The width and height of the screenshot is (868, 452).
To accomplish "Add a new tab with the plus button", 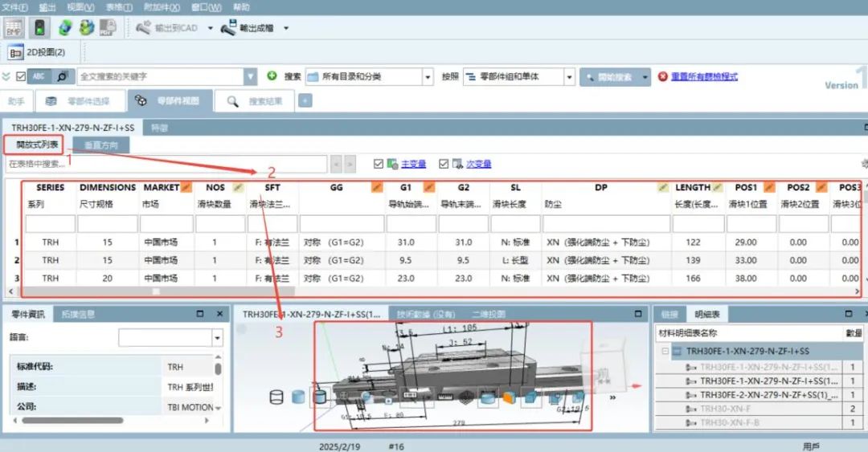I will (x=305, y=100).
